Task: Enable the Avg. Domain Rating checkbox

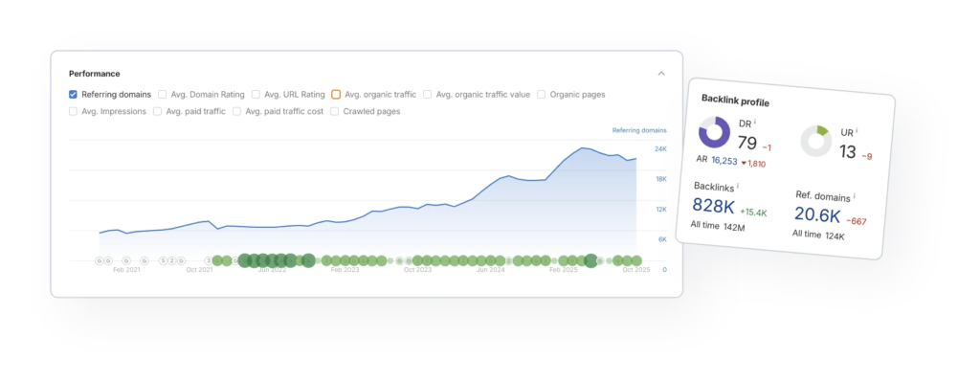Action: [163, 95]
